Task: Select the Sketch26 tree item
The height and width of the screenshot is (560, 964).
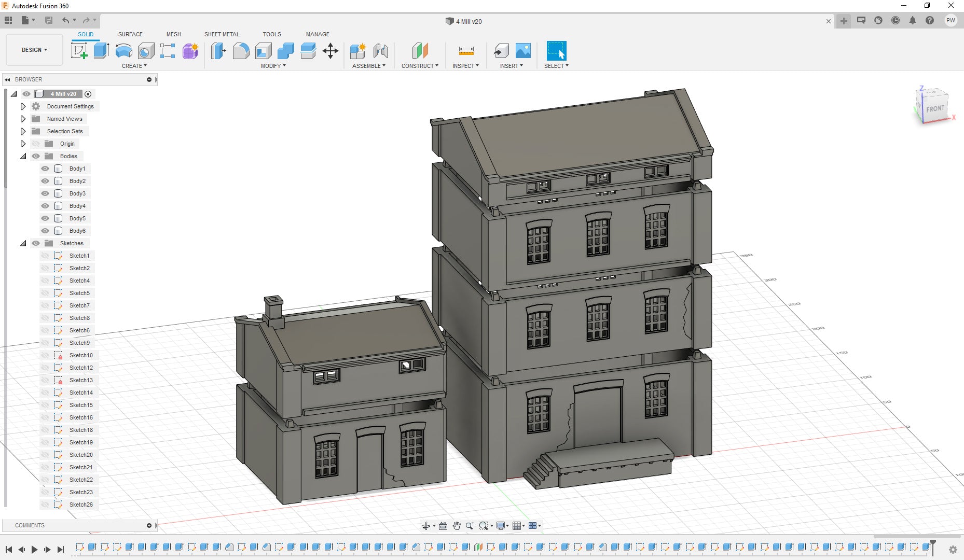Action: click(81, 505)
